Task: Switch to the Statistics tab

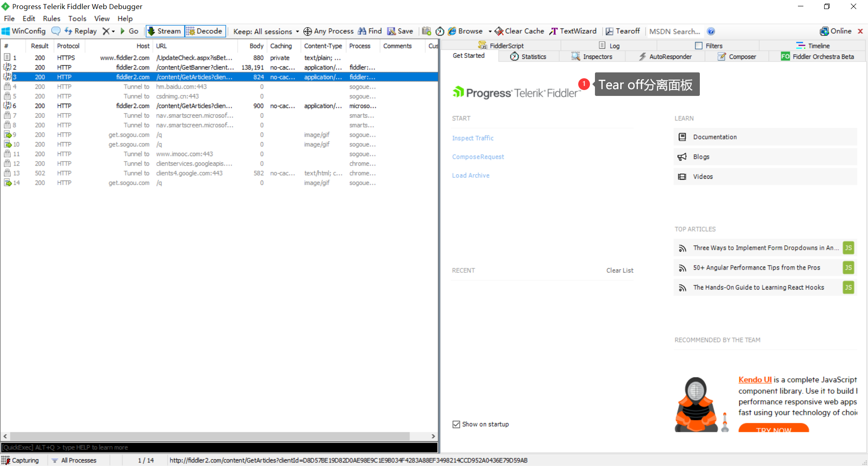Action: (528, 57)
